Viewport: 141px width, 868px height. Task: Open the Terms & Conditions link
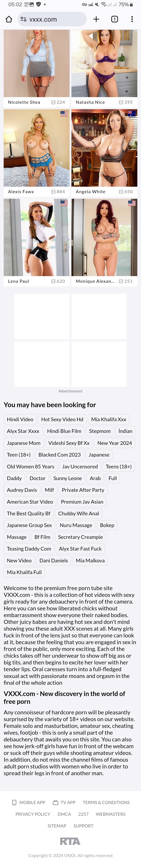(106, 802)
